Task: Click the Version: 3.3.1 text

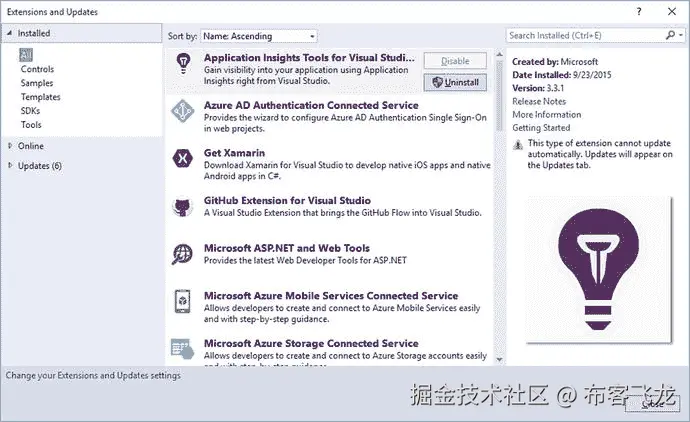Action: click(x=538, y=88)
